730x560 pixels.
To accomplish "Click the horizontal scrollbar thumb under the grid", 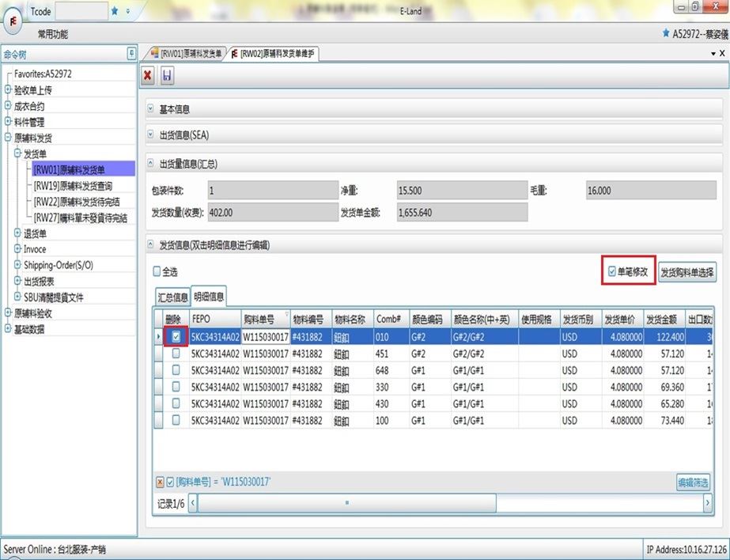I will 346,503.
